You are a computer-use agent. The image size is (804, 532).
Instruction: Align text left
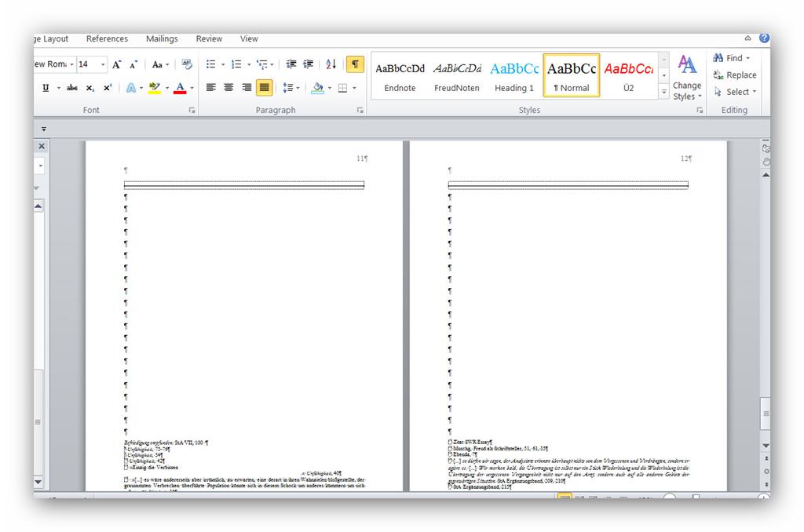[x=210, y=88]
